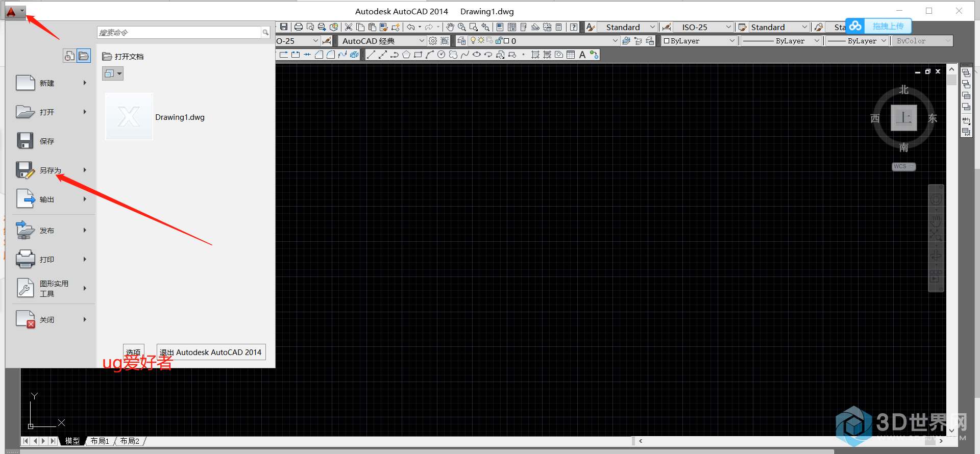Viewport: 980px width, 454px height.
Task: Select the table tool icon
Action: [x=571, y=55]
